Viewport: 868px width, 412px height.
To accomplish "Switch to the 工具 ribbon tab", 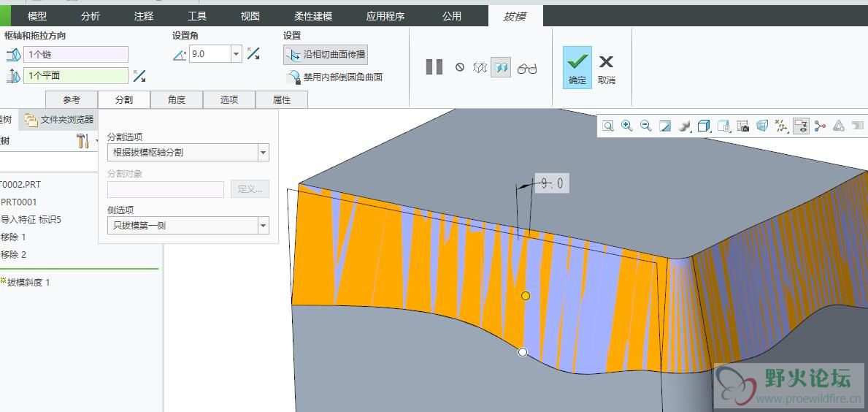I will [196, 16].
